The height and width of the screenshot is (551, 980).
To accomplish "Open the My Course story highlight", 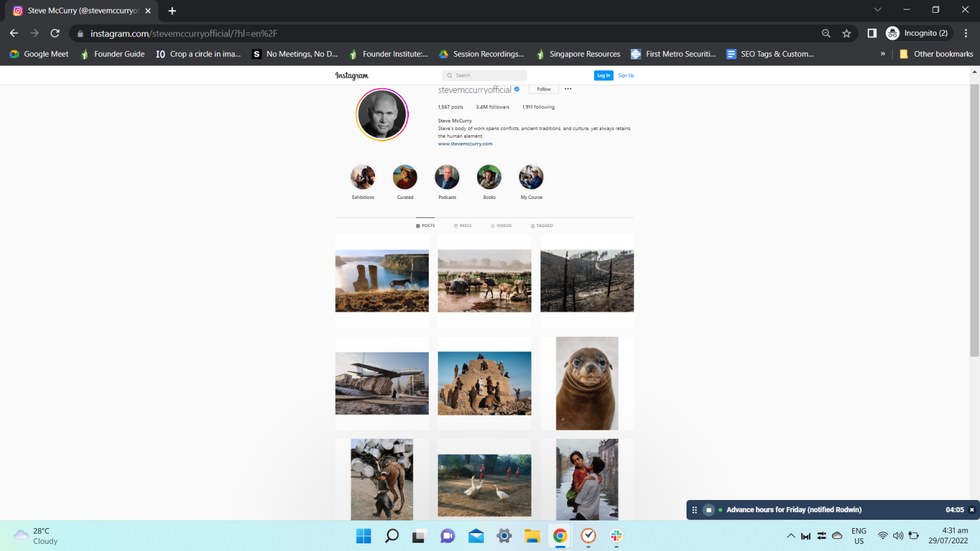I will point(531,177).
